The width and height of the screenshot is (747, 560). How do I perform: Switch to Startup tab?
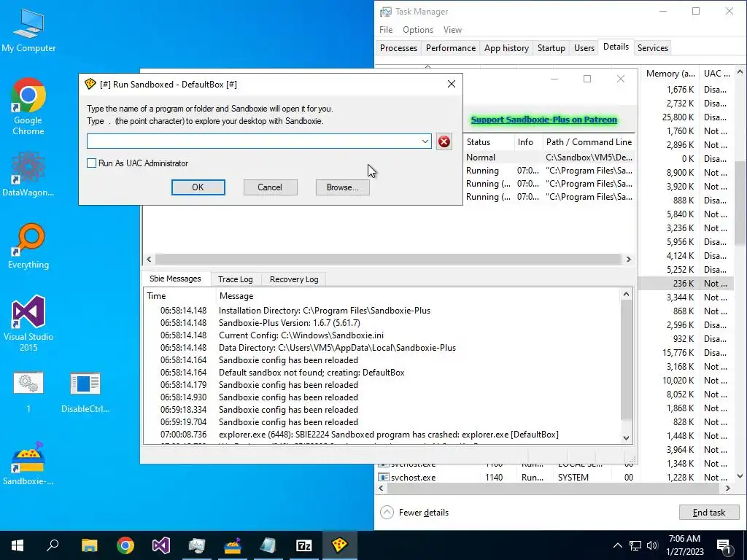(x=551, y=47)
